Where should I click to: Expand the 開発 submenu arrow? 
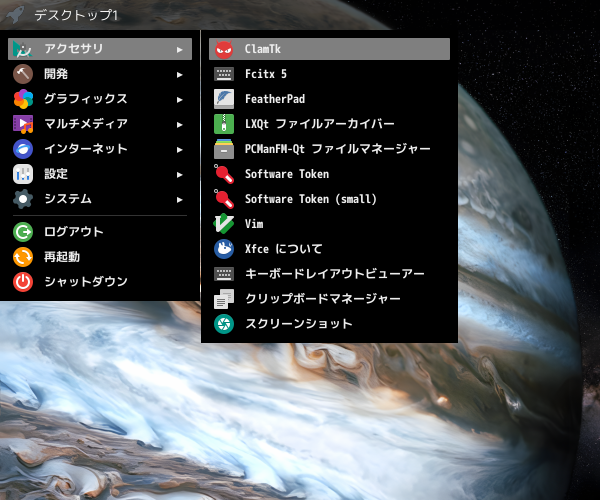(x=179, y=75)
